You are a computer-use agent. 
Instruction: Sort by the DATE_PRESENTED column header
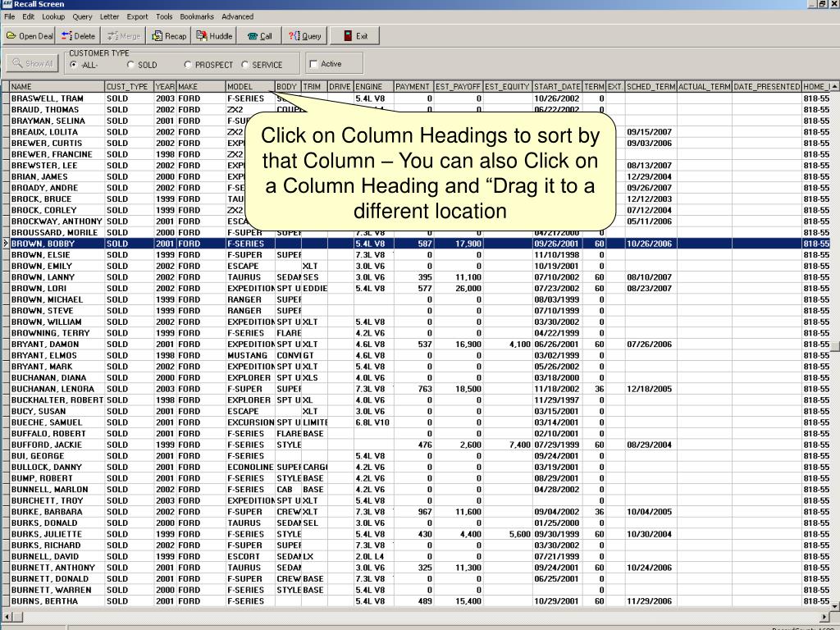[x=767, y=86]
